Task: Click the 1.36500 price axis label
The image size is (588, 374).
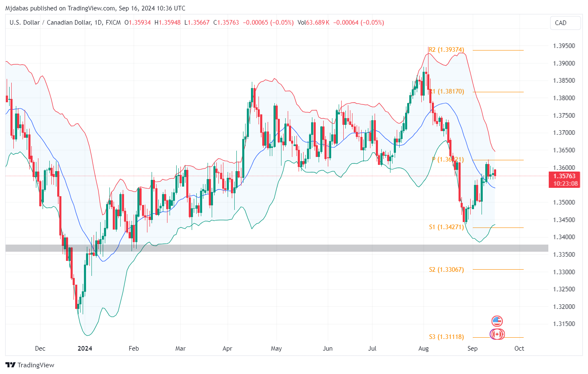Action: coord(564,150)
